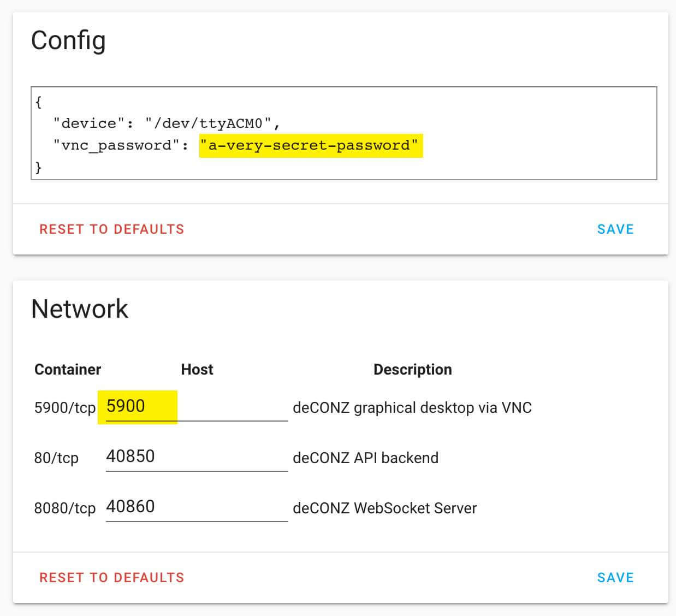Save the Network section

[x=615, y=578]
